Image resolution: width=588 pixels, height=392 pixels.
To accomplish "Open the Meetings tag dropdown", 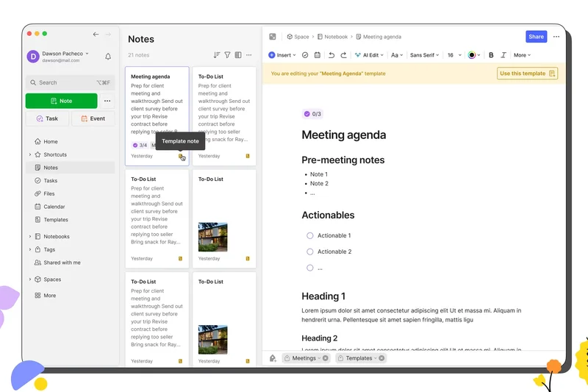I will click(x=319, y=358).
